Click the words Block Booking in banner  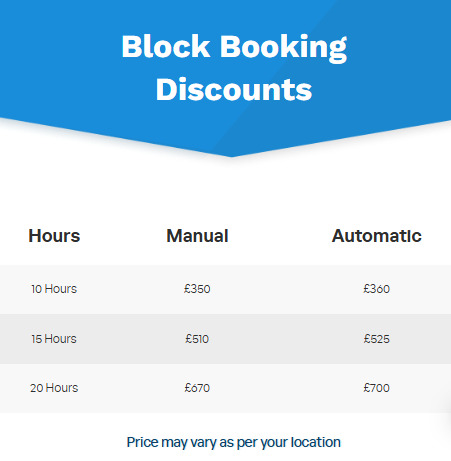234,47
